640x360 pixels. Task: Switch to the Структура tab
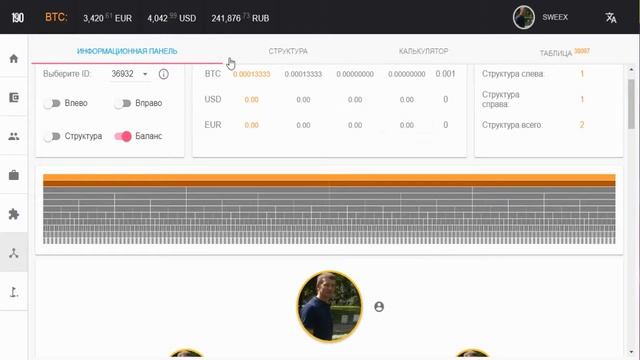(x=288, y=51)
